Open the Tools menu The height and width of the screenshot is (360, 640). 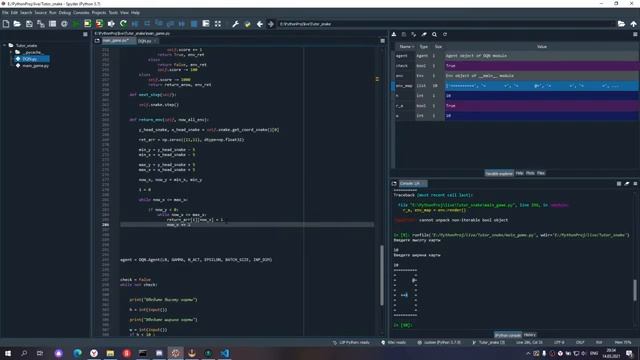pos(113,13)
